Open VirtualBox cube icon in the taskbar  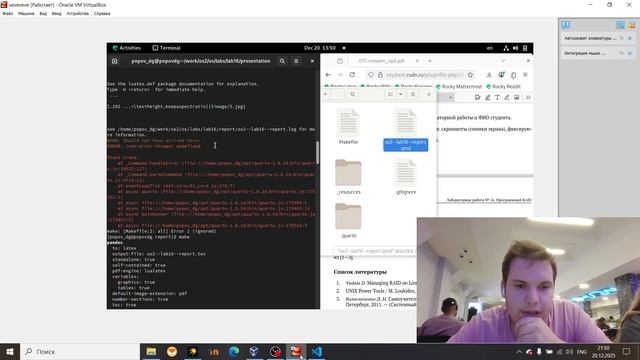click(254, 351)
